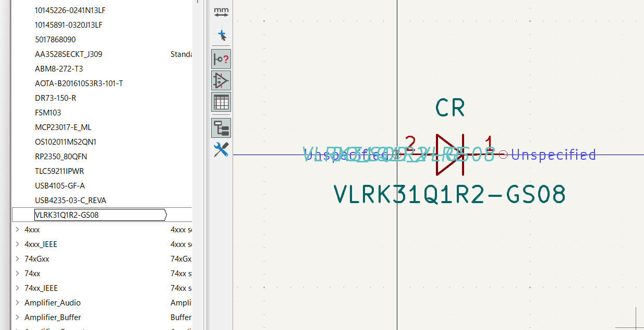Toggle the full-window crosshair cursor icon

(222, 36)
